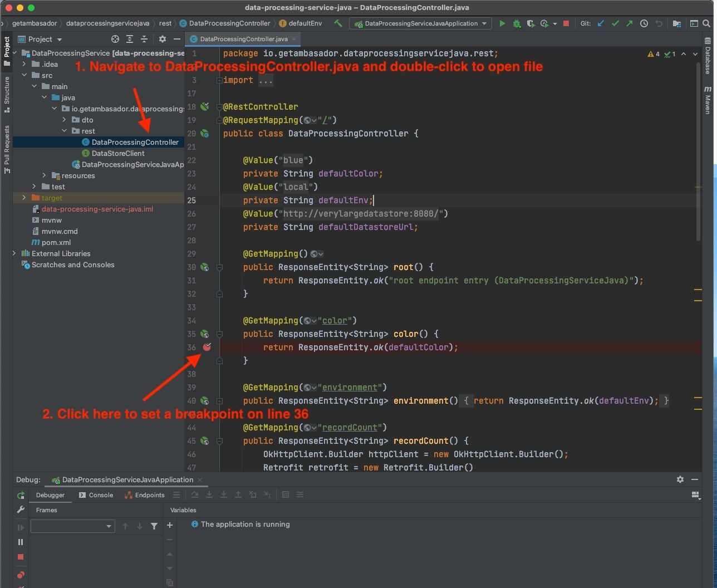Stop debug session red square in Debug sidebar
The width and height of the screenshot is (717, 588).
point(21,557)
